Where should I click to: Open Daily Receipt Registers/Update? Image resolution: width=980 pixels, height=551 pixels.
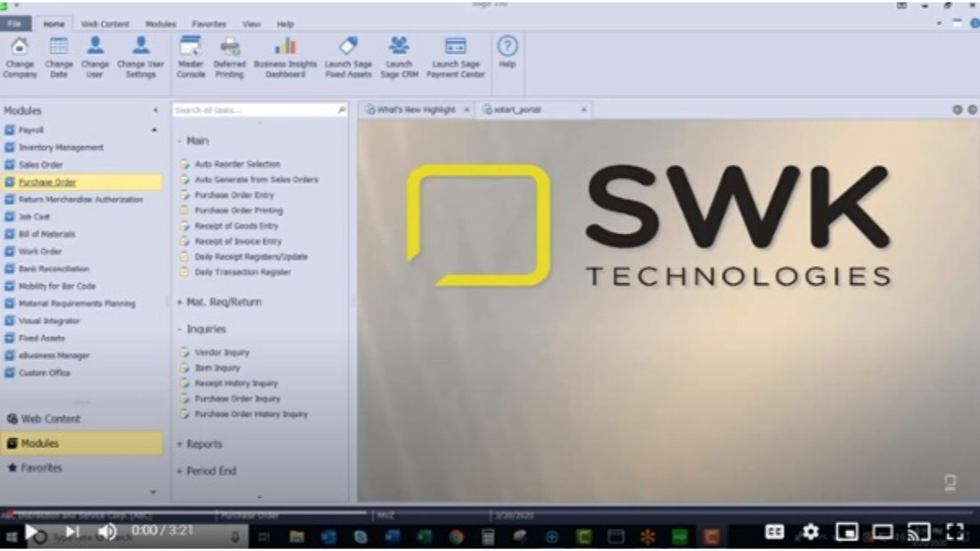pyautogui.click(x=251, y=257)
